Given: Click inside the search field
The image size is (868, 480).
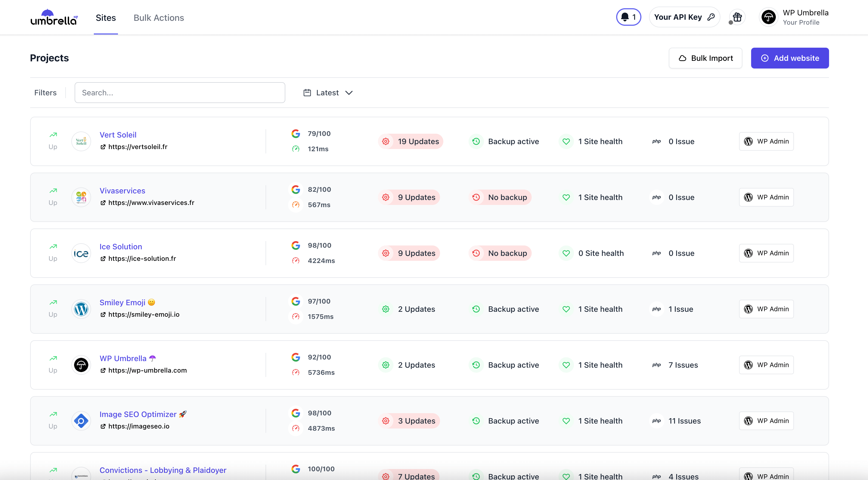Looking at the screenshot, I should 180,93.
